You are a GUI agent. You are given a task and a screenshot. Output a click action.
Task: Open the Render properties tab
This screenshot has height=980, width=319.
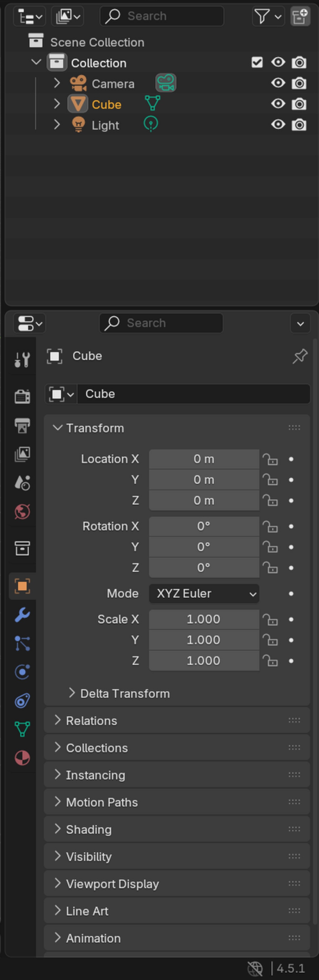22,396
